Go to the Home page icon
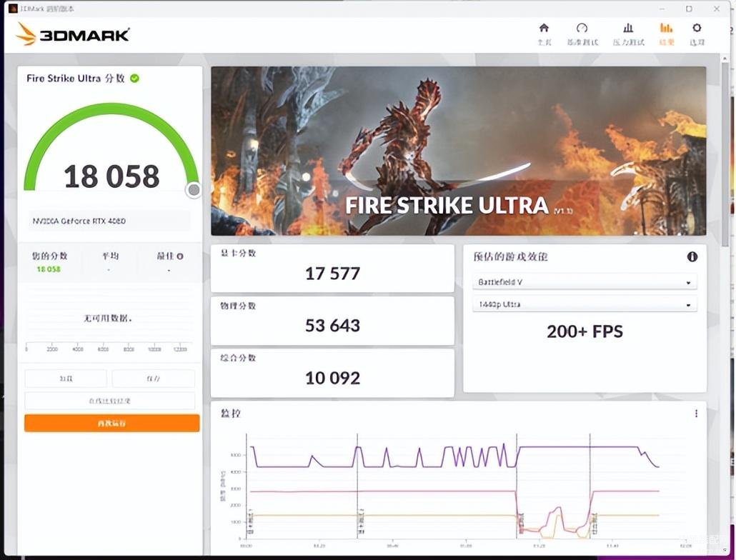This screenshot has height=560, width=736. coord(544,33)
